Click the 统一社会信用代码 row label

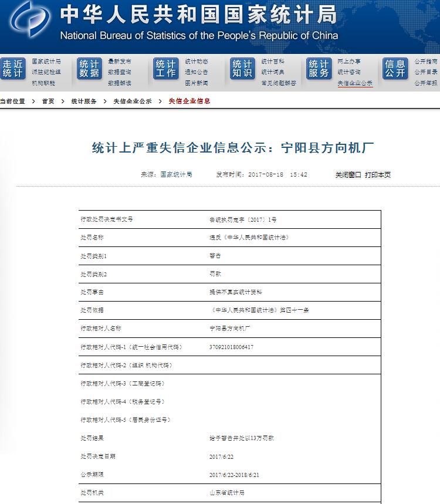point(132,347)
